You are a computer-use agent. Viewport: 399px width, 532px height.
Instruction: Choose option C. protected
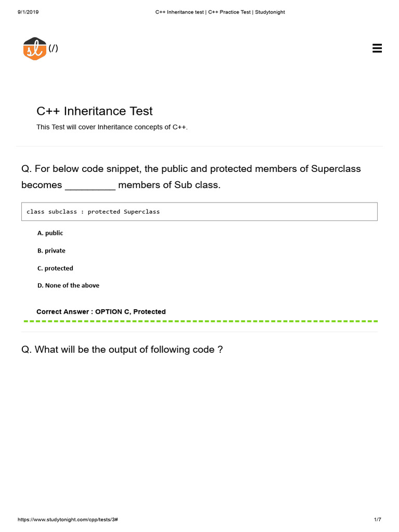(x=55, y=269)
